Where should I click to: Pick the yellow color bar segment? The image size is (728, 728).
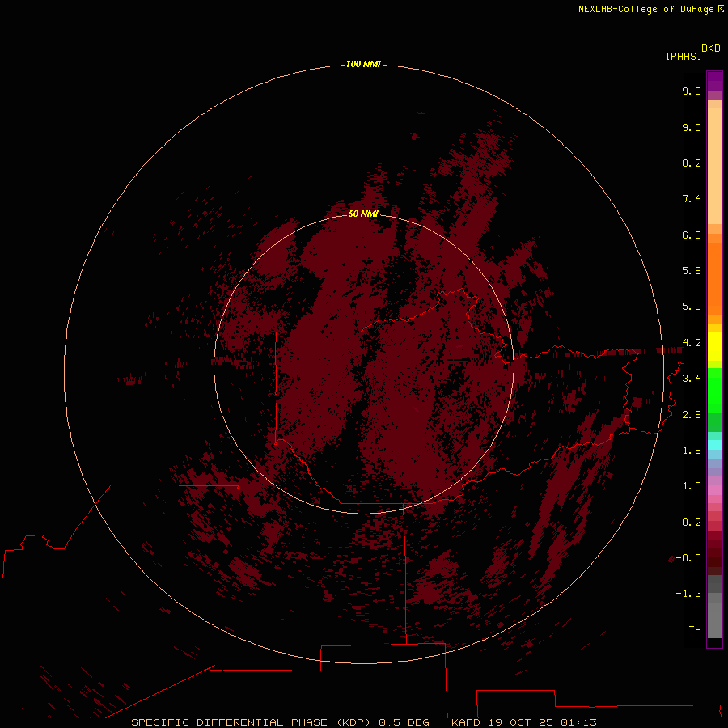[x=714, y=346]
